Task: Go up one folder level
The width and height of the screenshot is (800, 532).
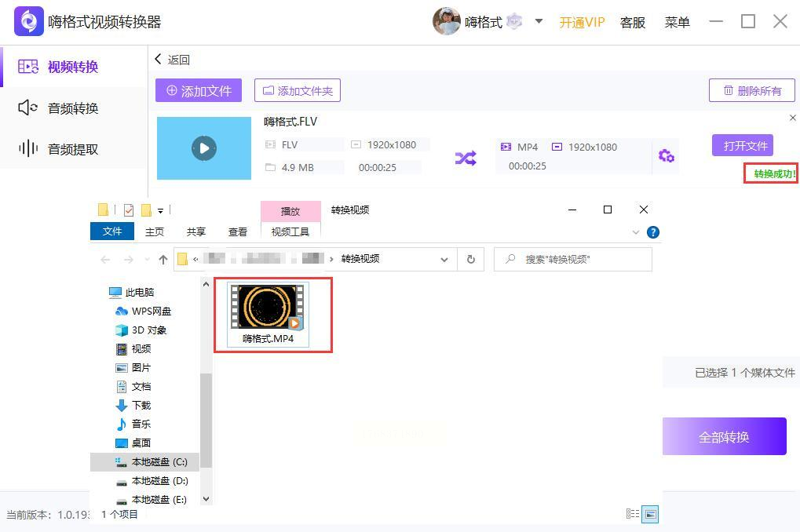Action: (163, 260)
